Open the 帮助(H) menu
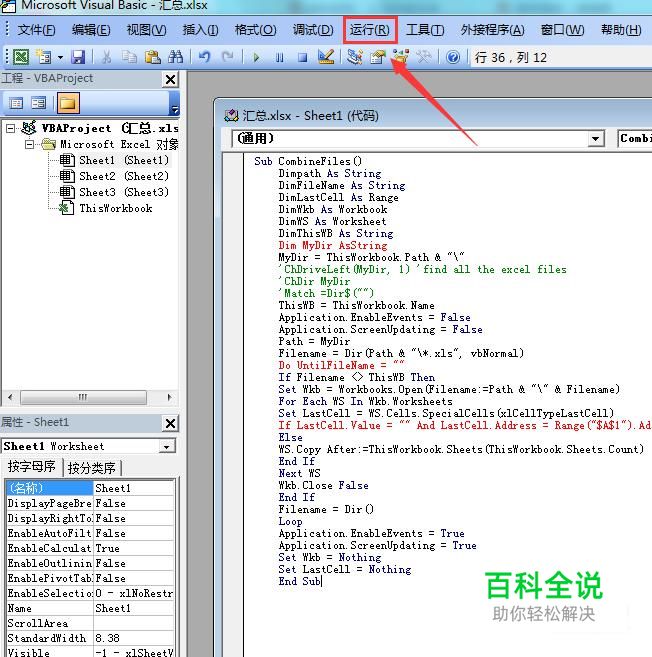This screenshot has height=657, width=652. point(621,30)
